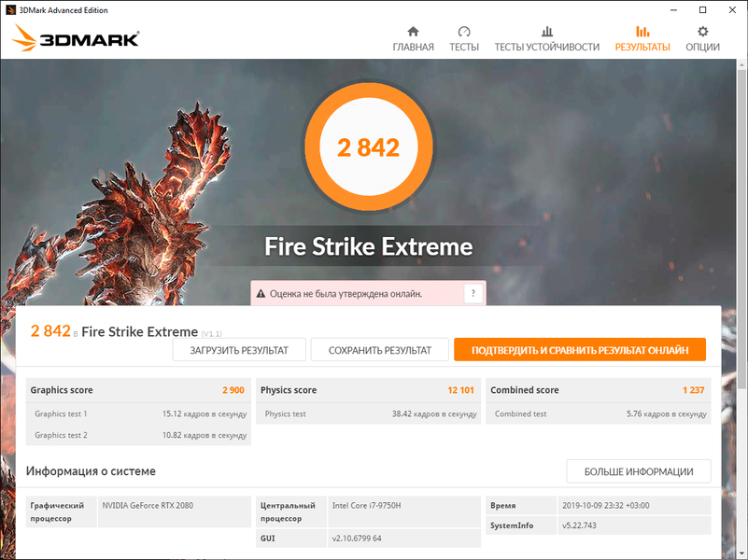Click the Physics score value 12 101
This screenshot has width=748, height=560.
[x=460, y=390]
